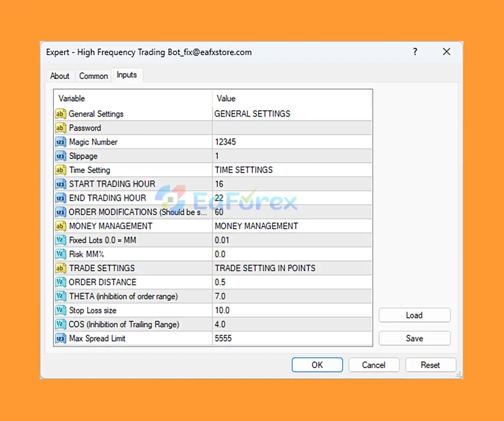Viewport: 504px width, 421px height.
Task: Click the double icon beside Fixed Lots
Action: (60, 240)
